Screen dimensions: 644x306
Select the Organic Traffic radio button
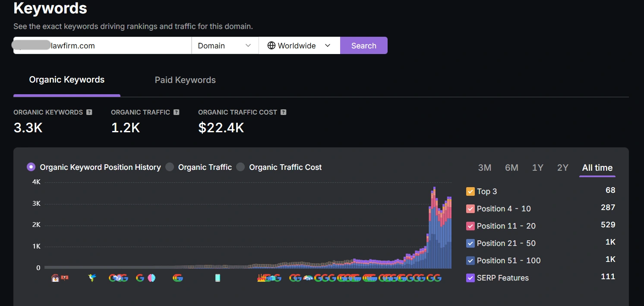coord(170,167)
